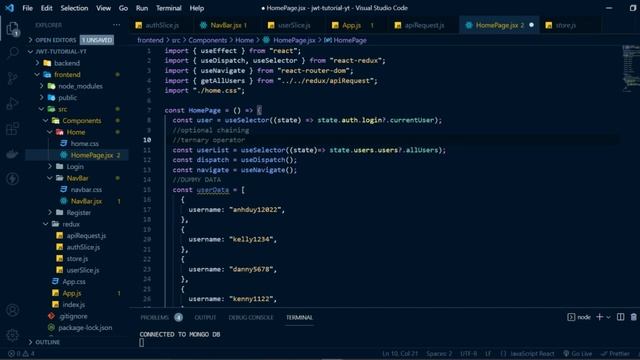640x360 pixels.
Task: Expand the node_modules folder
Action: click(80, 86)
